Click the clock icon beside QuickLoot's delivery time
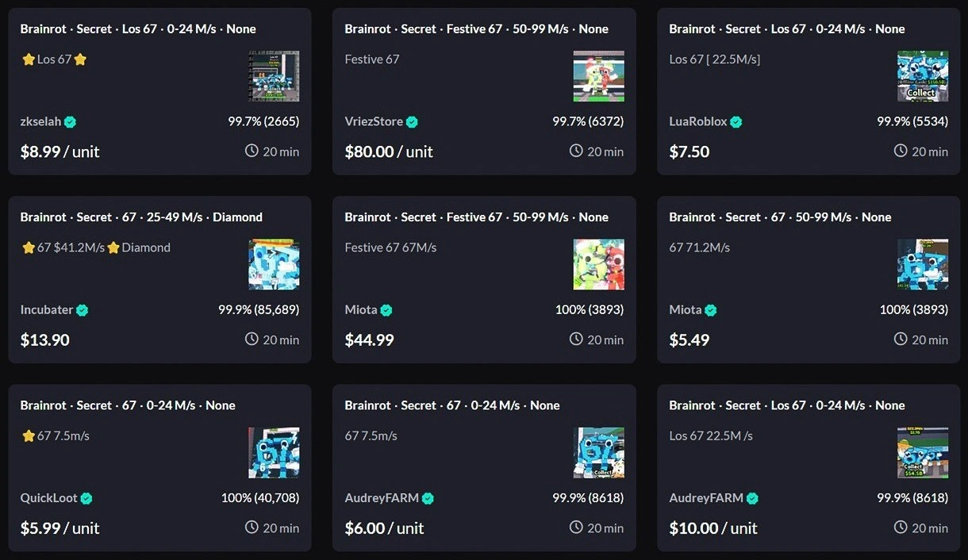 click(252, 527)
